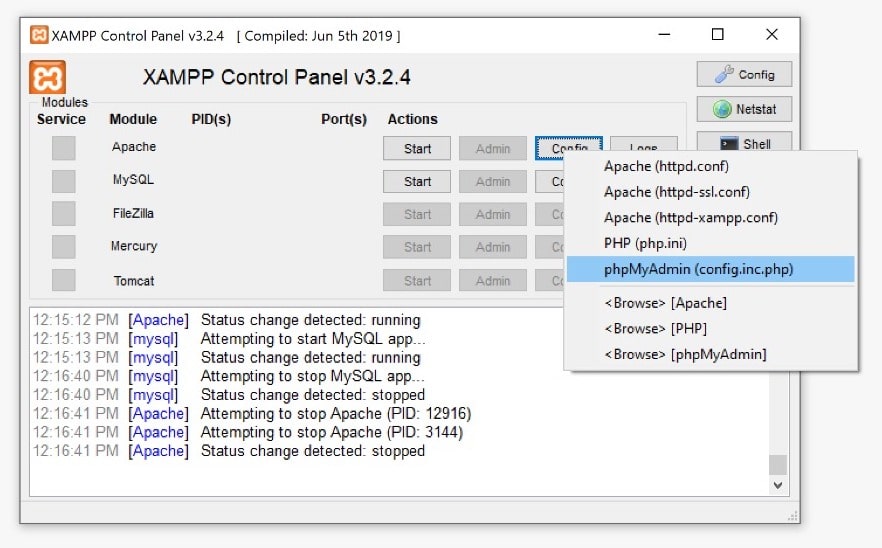Click the log scrollbar down arrow

tap(778, 485)
